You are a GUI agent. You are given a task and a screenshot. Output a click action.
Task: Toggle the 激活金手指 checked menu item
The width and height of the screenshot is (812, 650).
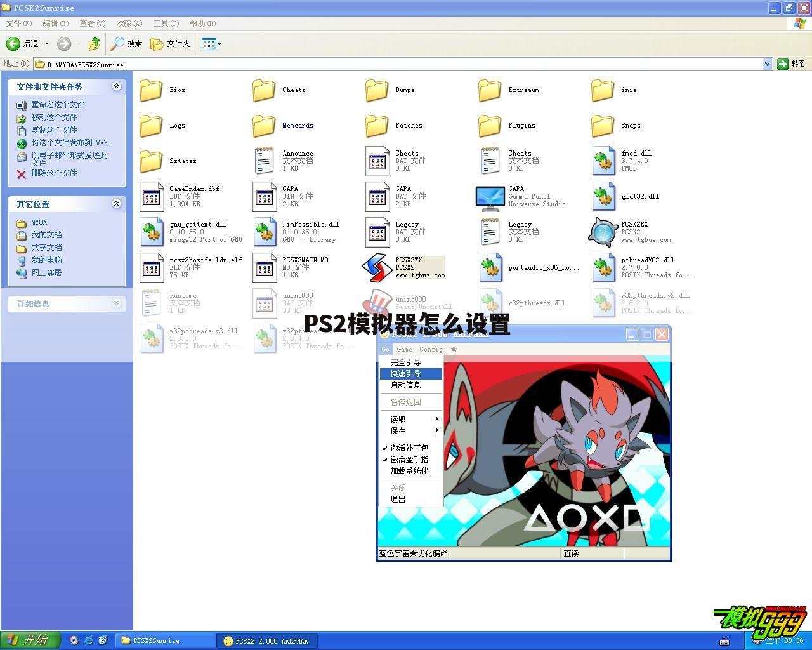[409, 460]
